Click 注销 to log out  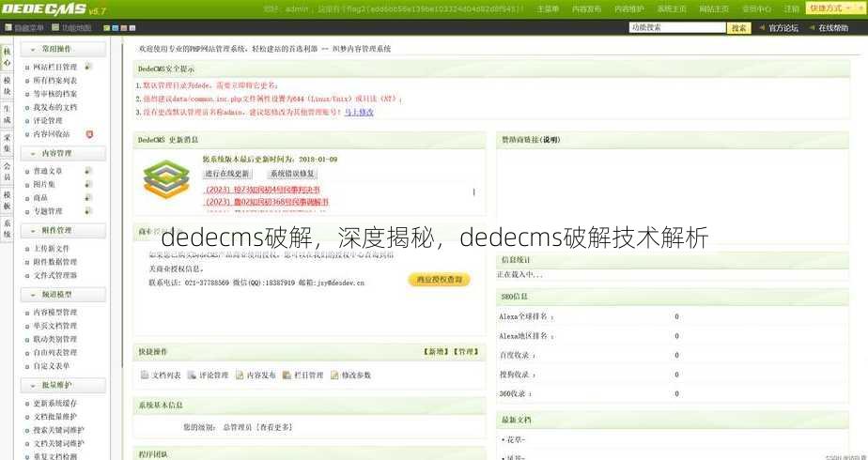click(792, 9)
